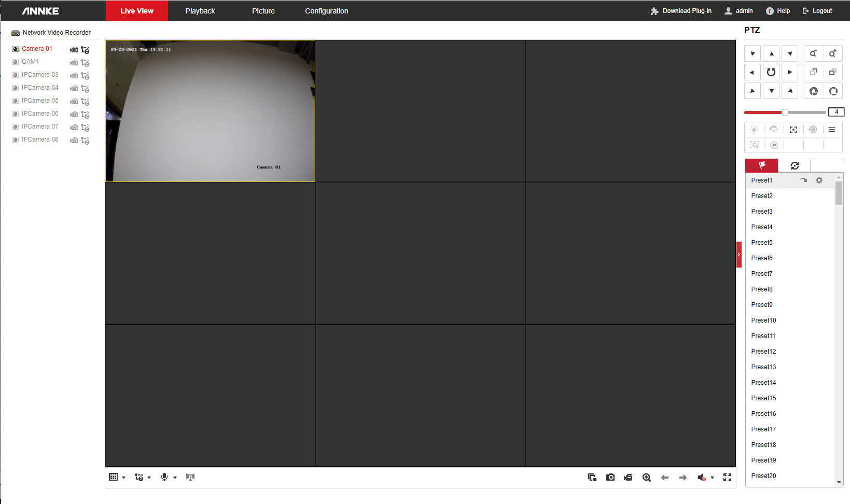Open full screen view
The width and height of the screenshot is (850, 504).
click(x=727, y=477)
